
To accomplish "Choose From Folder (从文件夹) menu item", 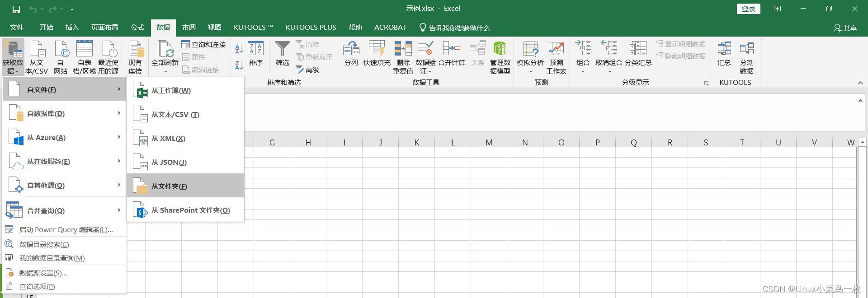I will (x=185, y=186).
